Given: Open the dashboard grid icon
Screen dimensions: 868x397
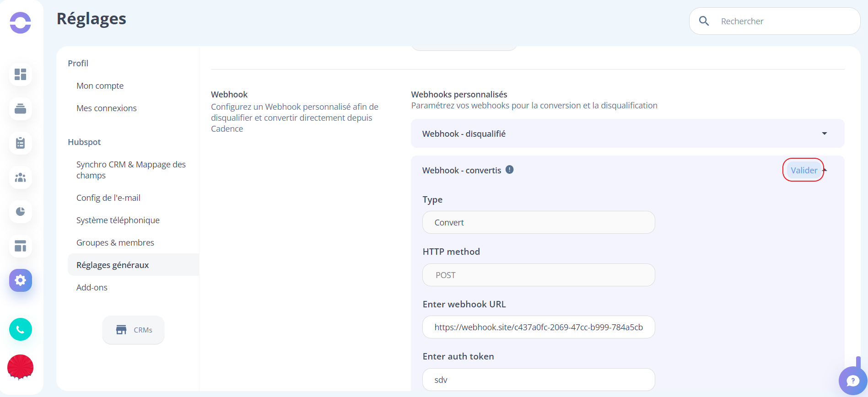Looking at the screenshot, I should coord(21,74).
